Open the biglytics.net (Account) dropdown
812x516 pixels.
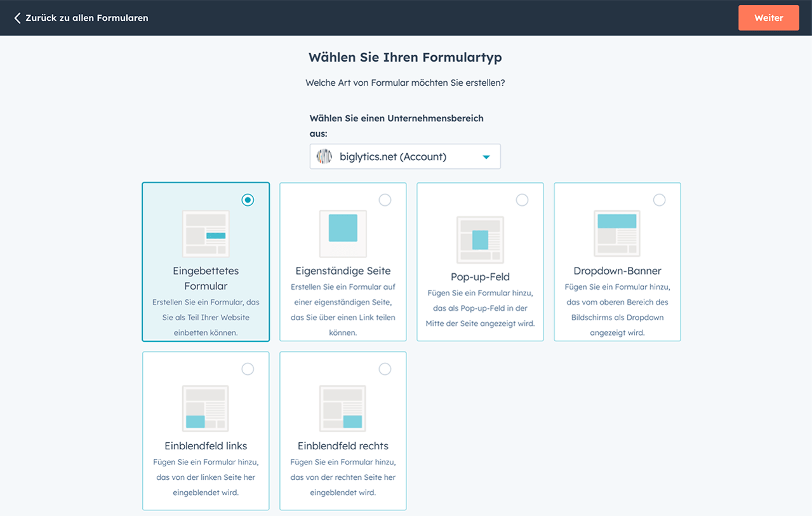point(405,156)
